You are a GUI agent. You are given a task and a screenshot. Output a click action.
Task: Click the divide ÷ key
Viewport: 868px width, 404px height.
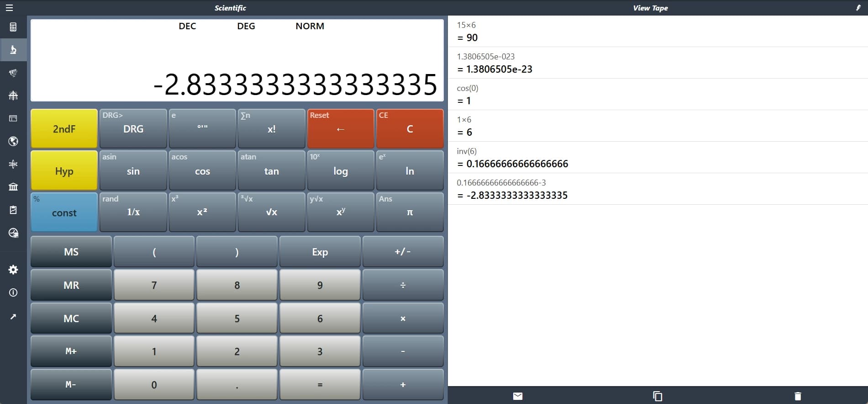[403, 285]
